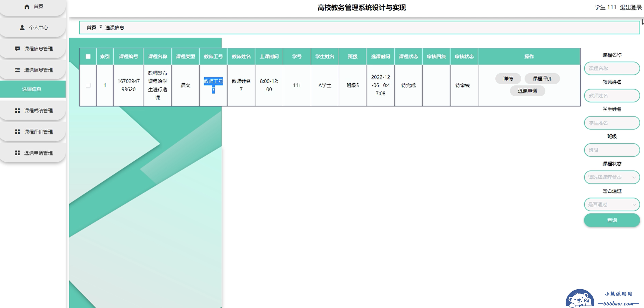644x308 pixels.
Task: Click the list icon beside 选课信息管理
Action: (17, 70)
